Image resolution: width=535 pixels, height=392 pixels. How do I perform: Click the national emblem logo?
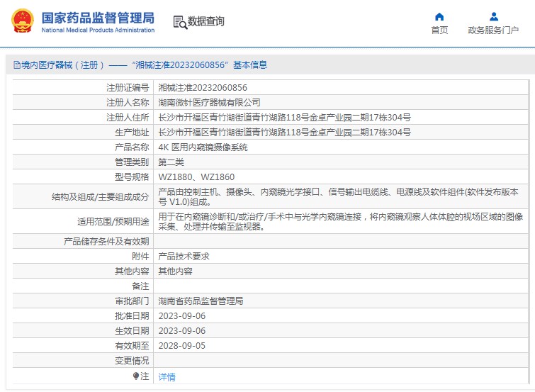pyautogui.click(x=23, y=21)
